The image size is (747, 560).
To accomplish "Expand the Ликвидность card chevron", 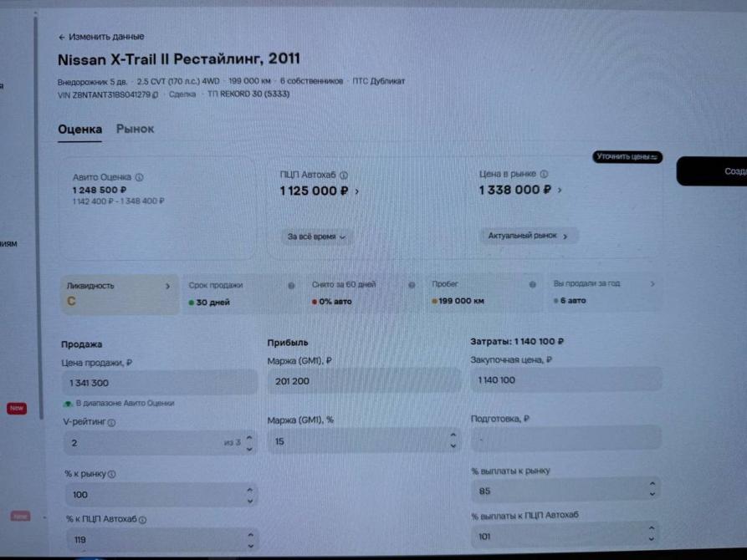I will pos(167,286).
